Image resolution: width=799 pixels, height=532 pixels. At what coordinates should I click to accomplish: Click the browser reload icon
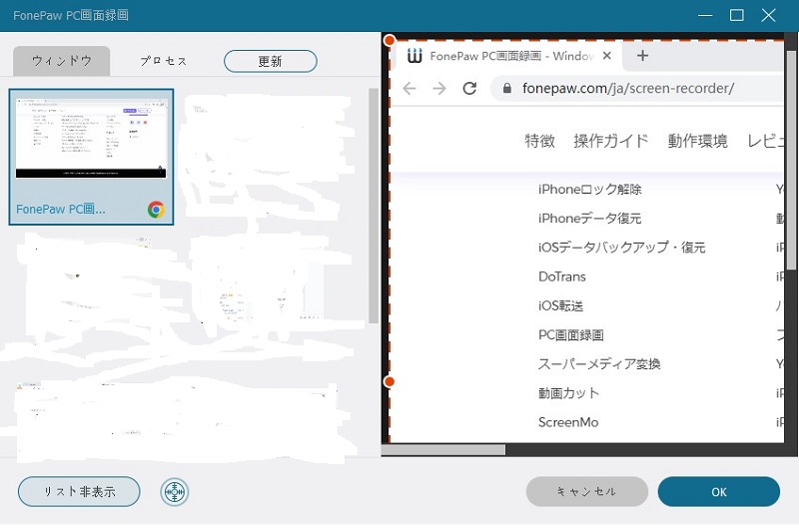[469, 89]
